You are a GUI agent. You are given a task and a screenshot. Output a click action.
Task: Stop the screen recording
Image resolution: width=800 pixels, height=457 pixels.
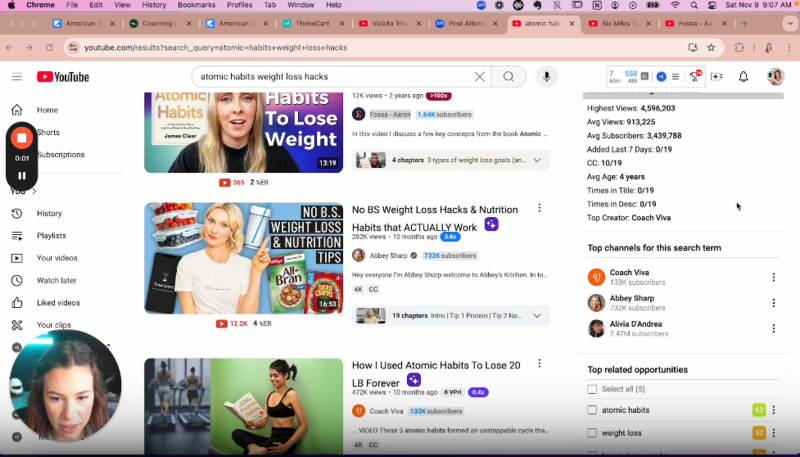click(22, 138)
